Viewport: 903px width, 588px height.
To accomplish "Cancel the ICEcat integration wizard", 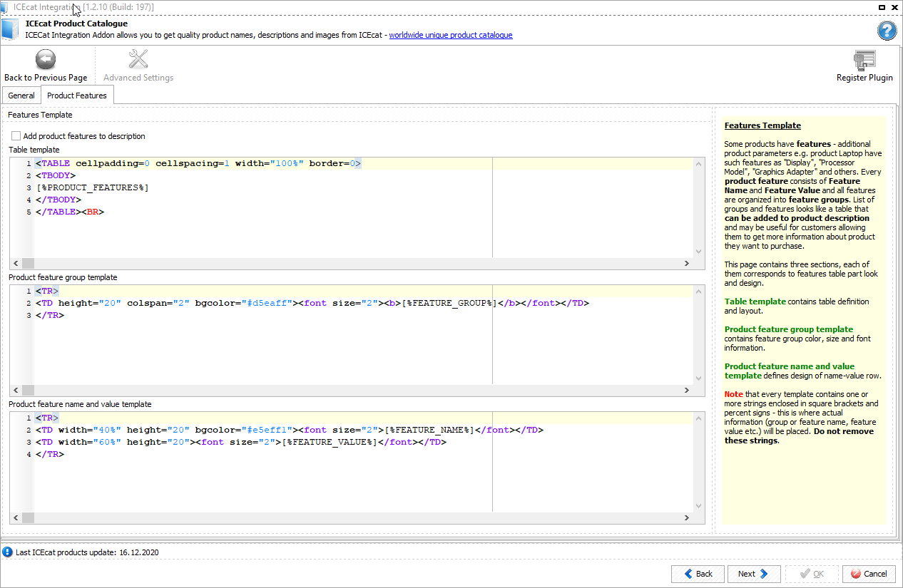I will coord(869,574).
